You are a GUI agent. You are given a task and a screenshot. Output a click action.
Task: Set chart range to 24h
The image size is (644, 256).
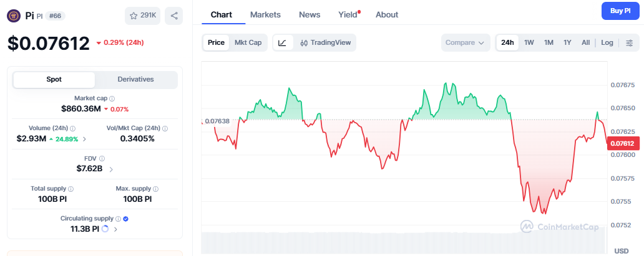pyautogui.click(x=507, y=42)
